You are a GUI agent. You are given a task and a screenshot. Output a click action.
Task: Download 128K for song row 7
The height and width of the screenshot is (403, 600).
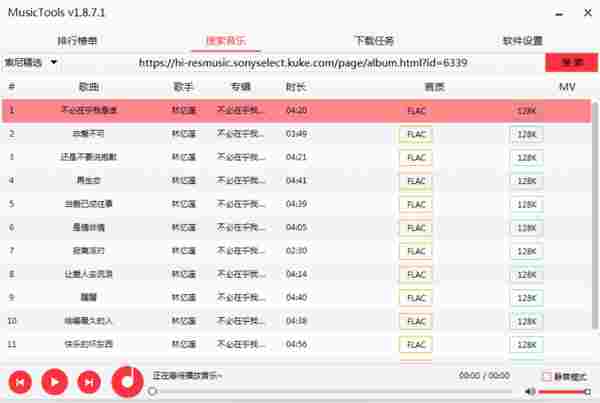point(527,251)
